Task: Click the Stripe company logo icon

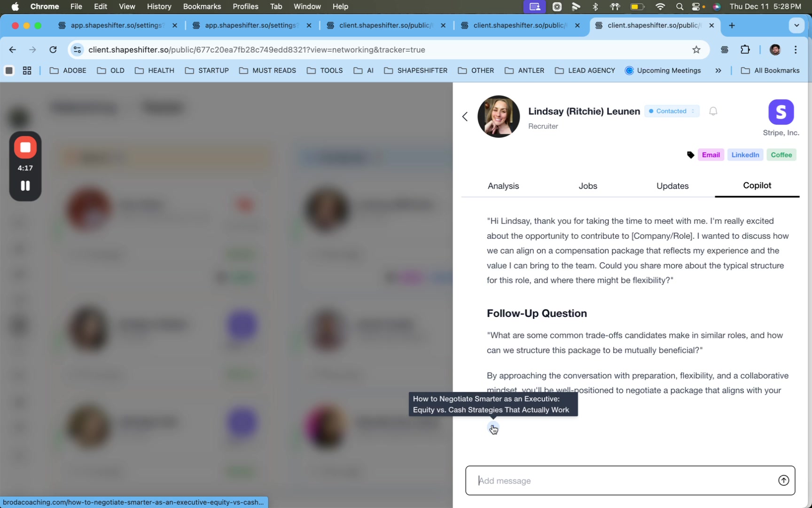Action: click(x=781, y=112)
